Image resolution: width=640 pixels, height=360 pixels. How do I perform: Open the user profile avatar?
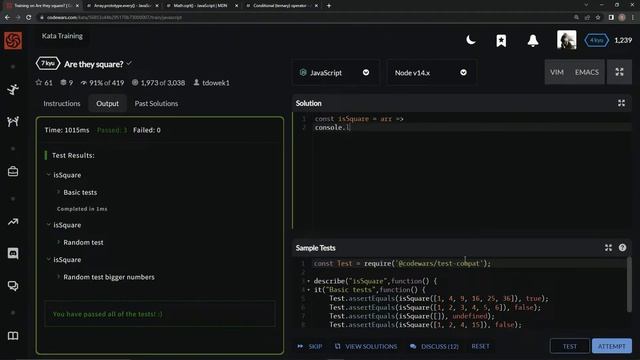tap(567, 40)
